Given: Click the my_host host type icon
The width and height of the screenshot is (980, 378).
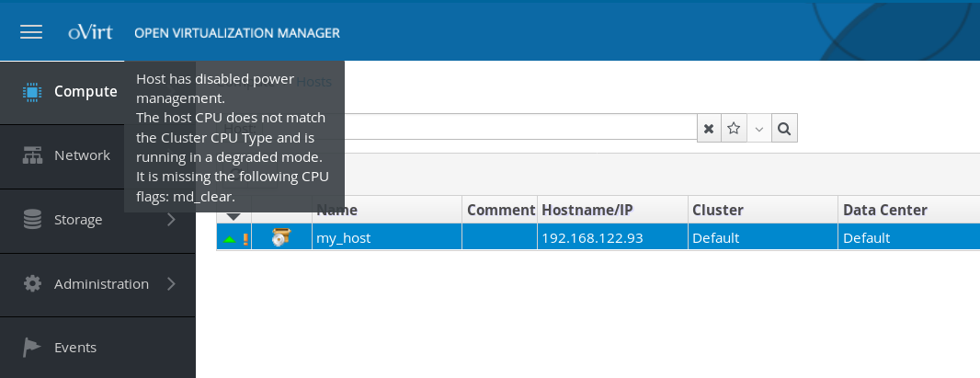Looking at the screenshot, I should (x=280, y=238).
